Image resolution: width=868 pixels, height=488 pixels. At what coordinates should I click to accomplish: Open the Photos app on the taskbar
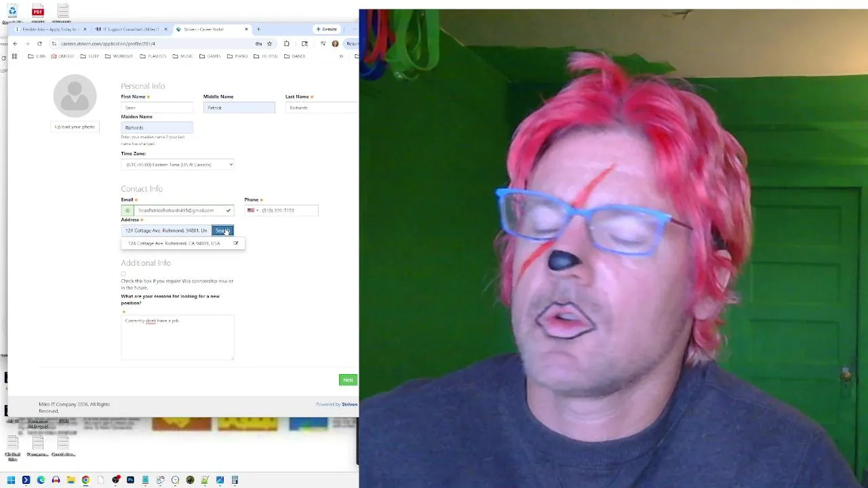[x=220, y=480]
